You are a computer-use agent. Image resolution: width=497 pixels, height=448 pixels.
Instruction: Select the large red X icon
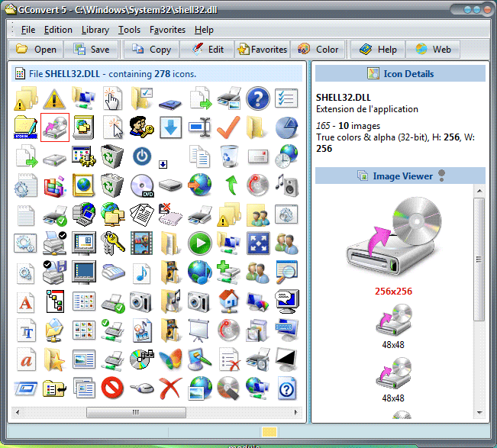[171, 387]
